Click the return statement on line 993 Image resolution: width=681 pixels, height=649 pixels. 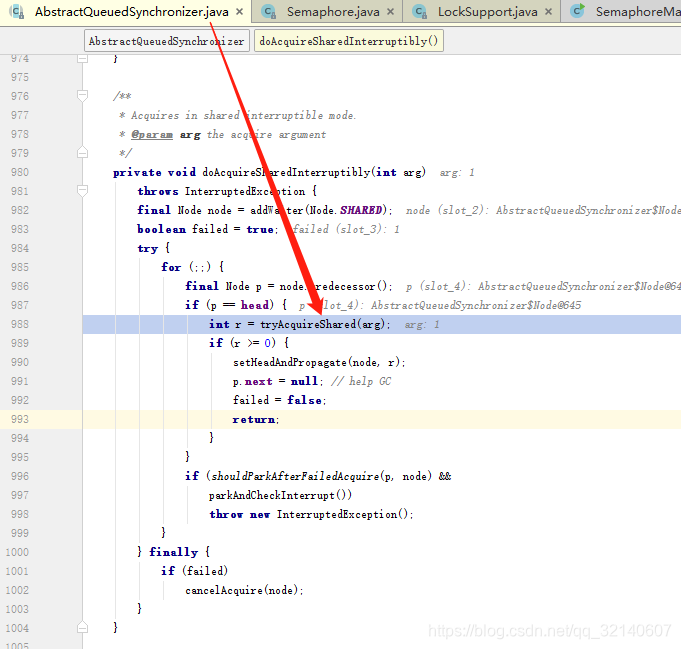[x=255, y=420]
